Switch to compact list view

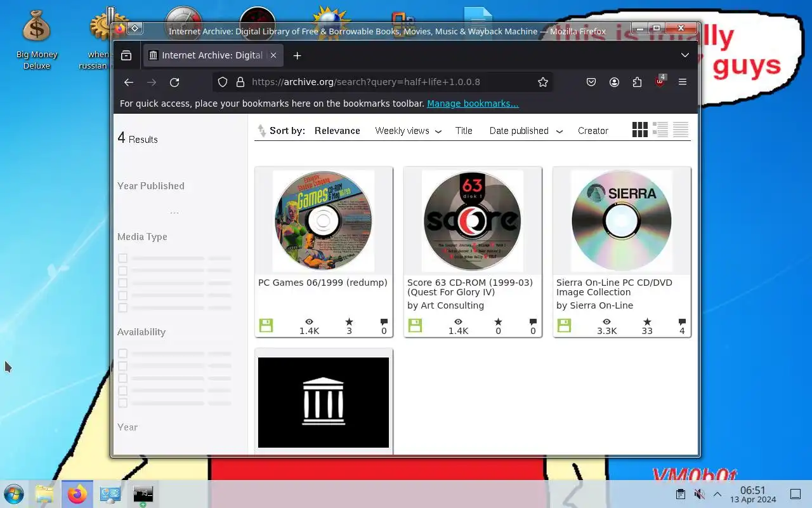(x=681, y=130)
